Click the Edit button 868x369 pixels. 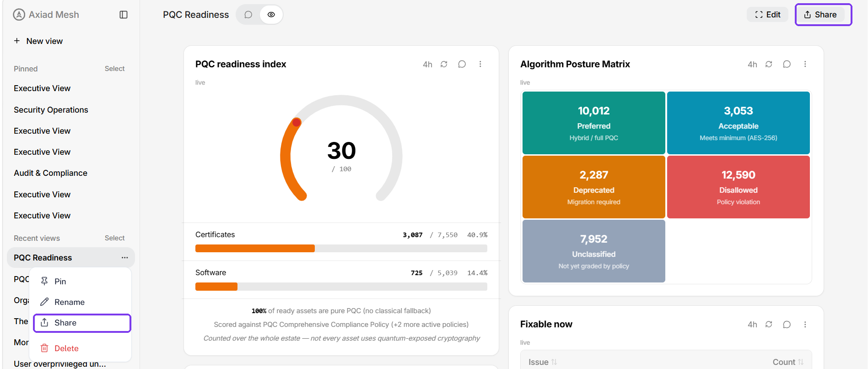(x=768, y=15)
